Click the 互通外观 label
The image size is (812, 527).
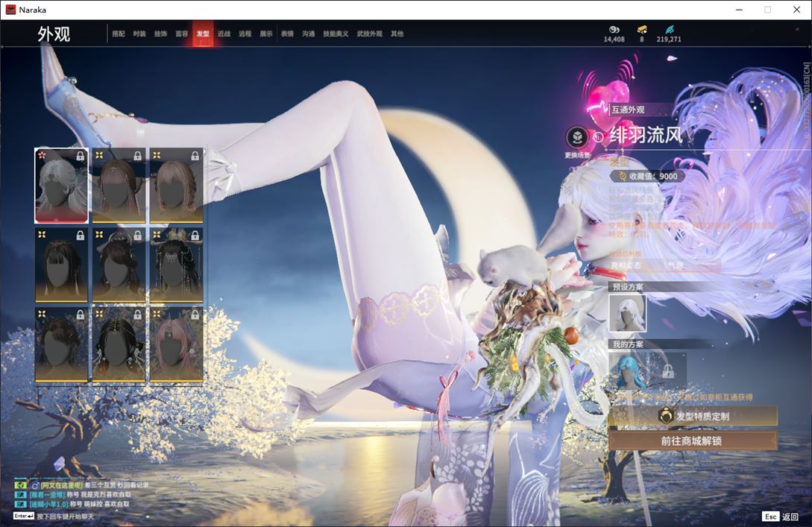628,110
